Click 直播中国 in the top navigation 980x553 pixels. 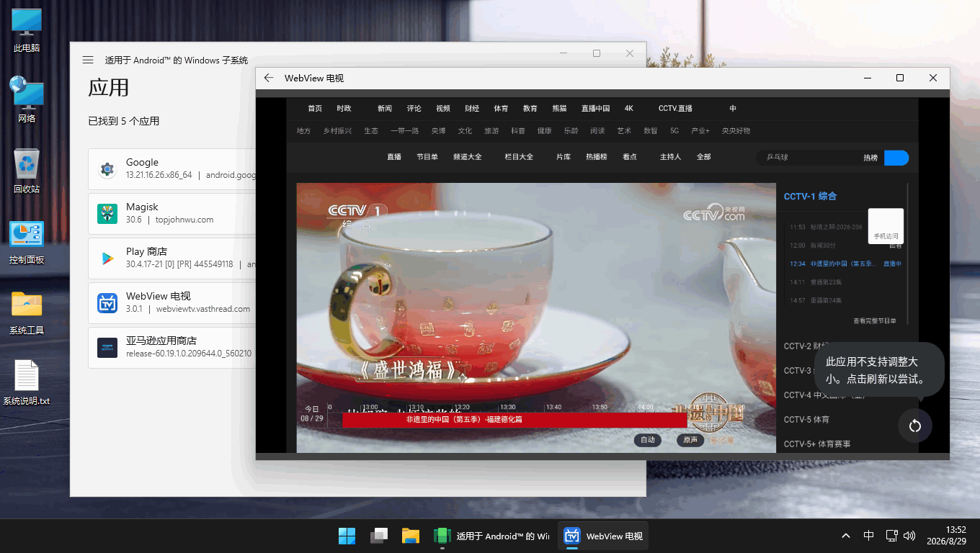click(595, 109)
